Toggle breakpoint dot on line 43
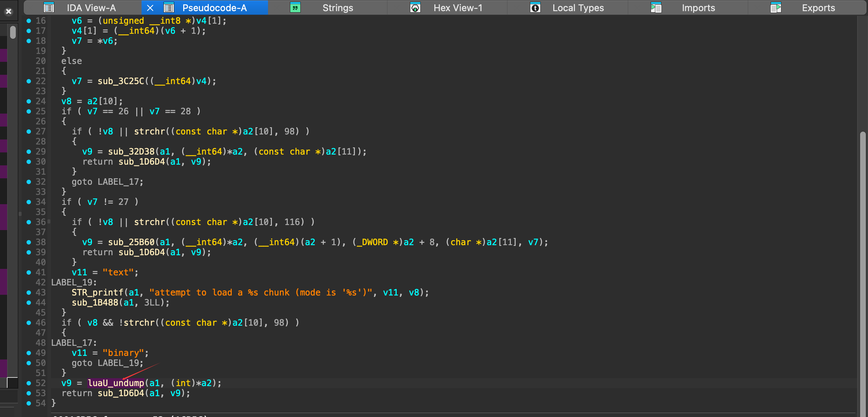 point(29,293)
